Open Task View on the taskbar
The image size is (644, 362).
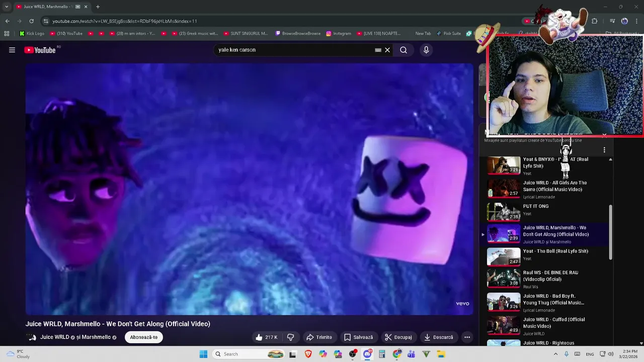tap(293, 354)
